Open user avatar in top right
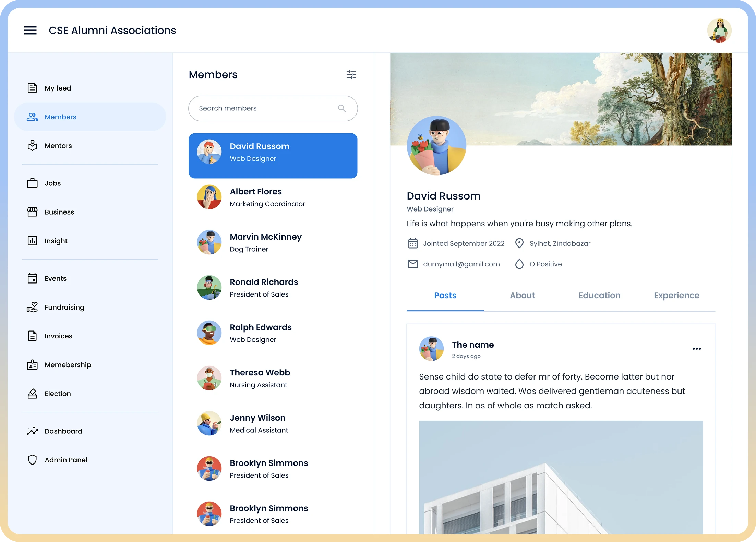756x542 pixels. [x=719, y=31]
